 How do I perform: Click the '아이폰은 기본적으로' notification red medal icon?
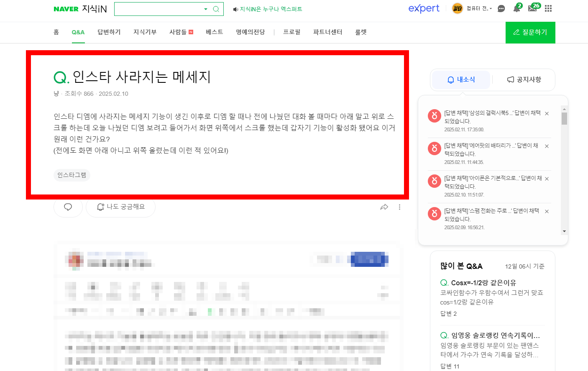coord(435,181)
